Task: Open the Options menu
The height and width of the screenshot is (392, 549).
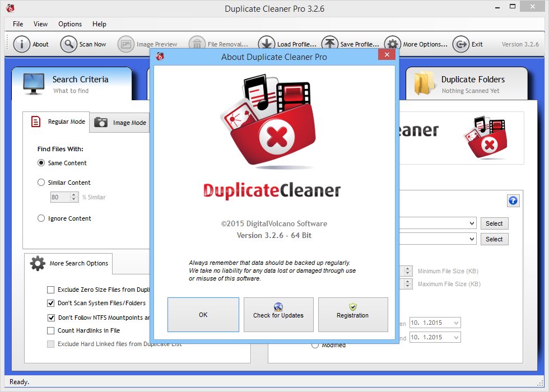Action: pos(70,24)
